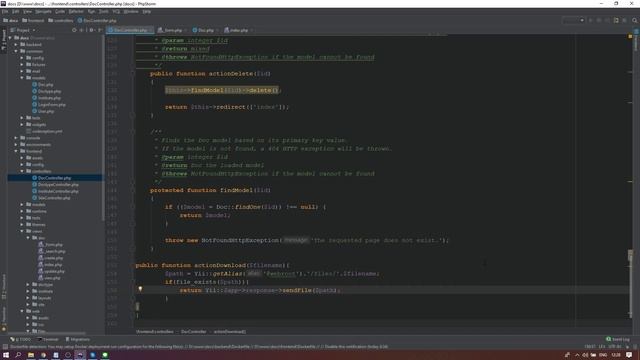
Task: Open the Run menu
Action: [x=91, y=11]
